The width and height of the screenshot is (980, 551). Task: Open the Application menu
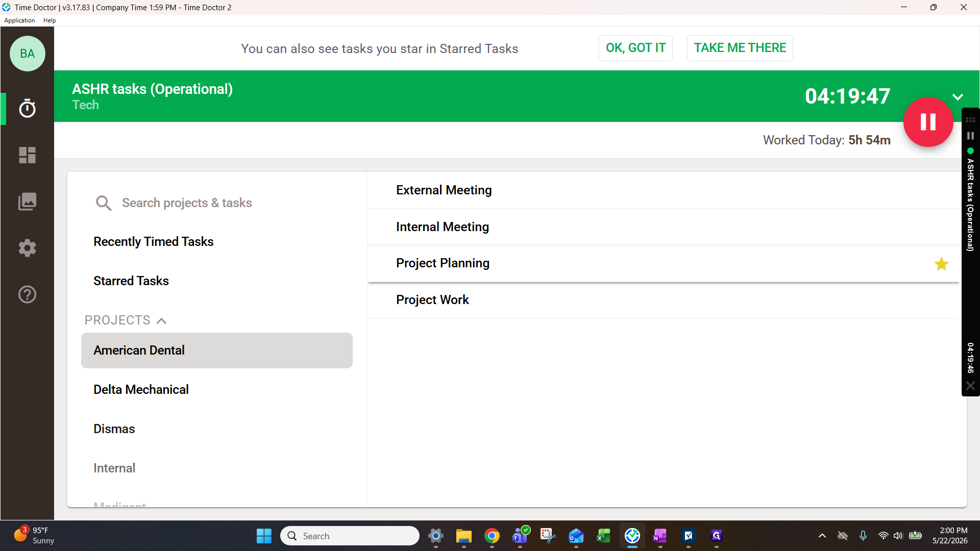19,20
